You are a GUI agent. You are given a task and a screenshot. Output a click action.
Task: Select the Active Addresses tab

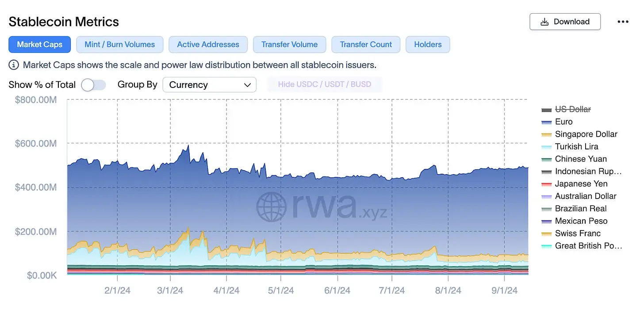tap(208, 45)
